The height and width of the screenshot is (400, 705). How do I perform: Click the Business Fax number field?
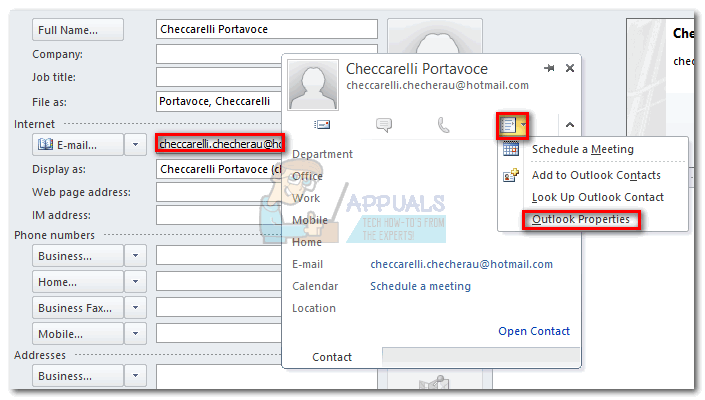219,307
